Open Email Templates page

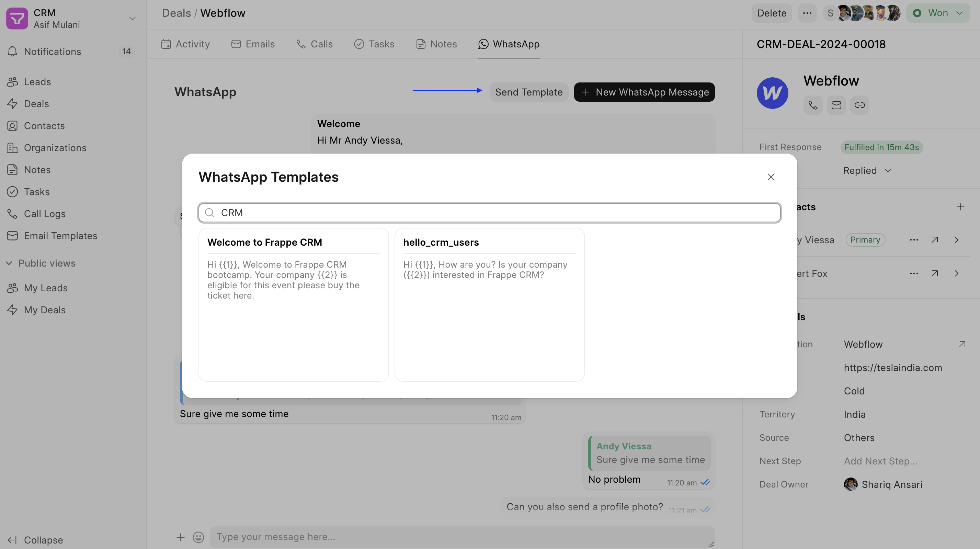click(x=60, y=236)
